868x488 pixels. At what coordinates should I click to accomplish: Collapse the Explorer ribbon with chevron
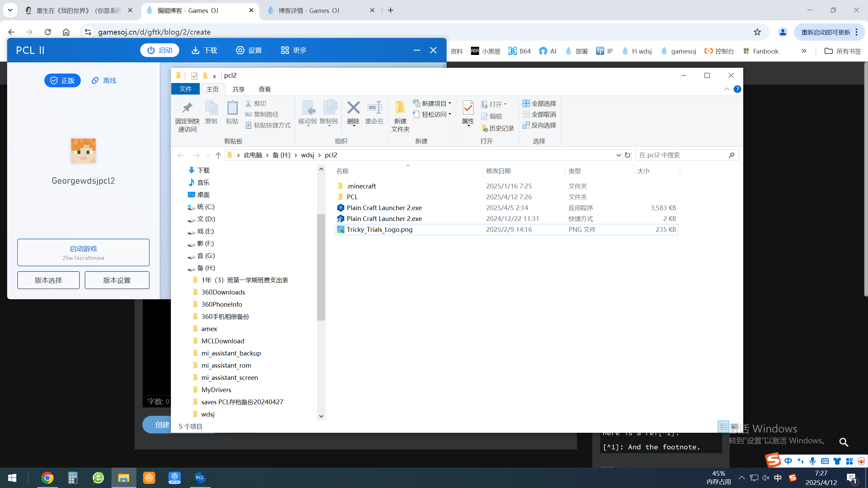click(x=726, y=89)
